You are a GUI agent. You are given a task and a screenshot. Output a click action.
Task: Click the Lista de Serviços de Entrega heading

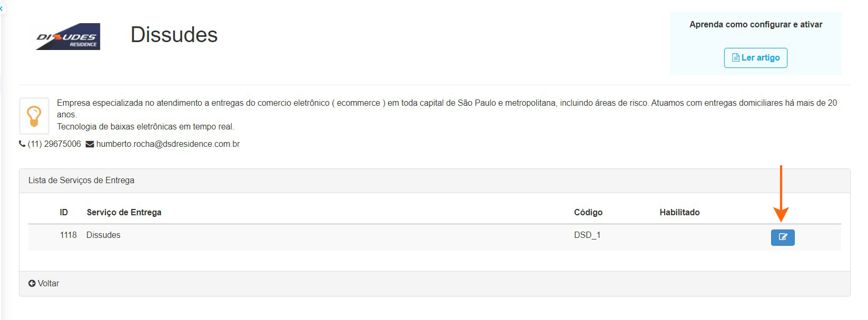coord(81,181)
